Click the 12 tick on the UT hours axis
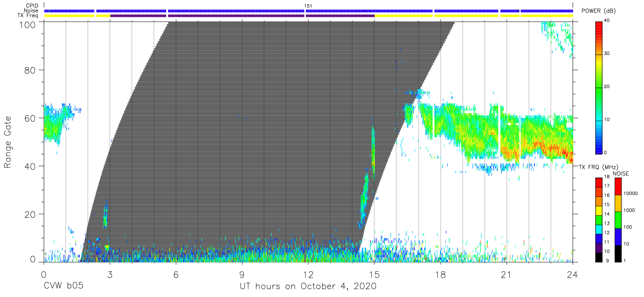644x297 pixels. coord(308,273)
